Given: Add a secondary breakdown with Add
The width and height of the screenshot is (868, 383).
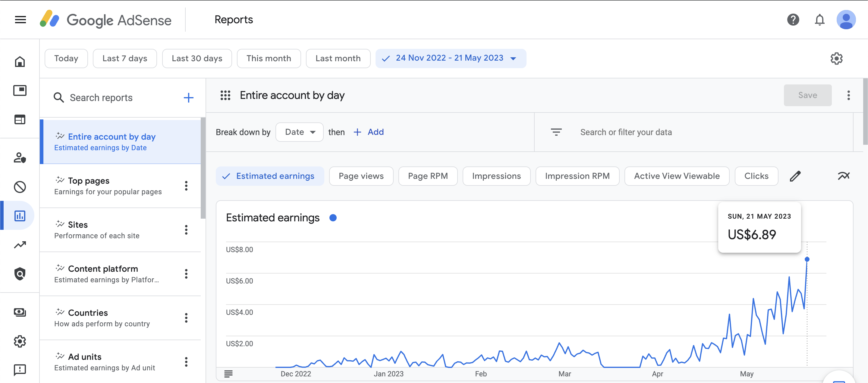Looking at the screenshot, I should (369, 132).
